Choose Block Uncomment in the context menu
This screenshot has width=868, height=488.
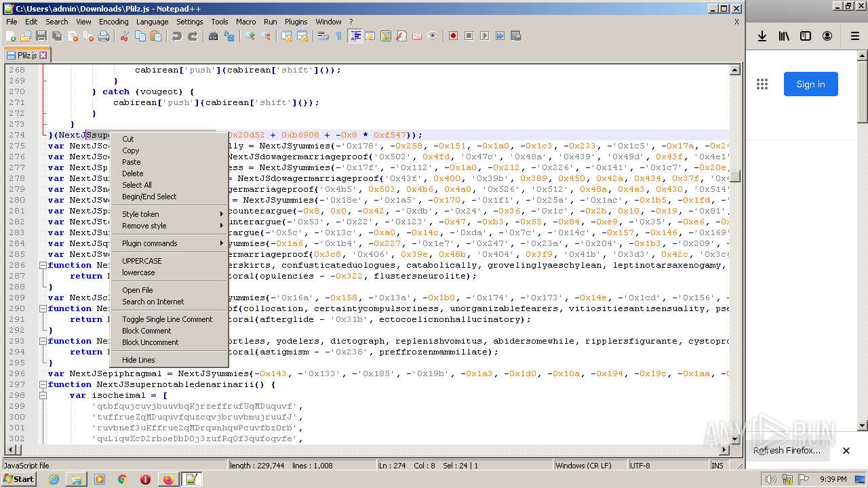click(x=169, y=342)
